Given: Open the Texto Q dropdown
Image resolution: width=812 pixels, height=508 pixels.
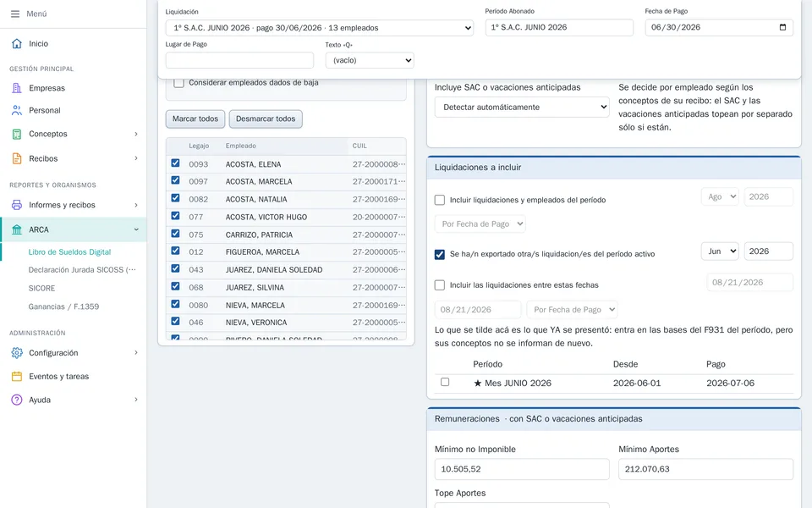Looking at the screenshot, I should coord(370,60).
